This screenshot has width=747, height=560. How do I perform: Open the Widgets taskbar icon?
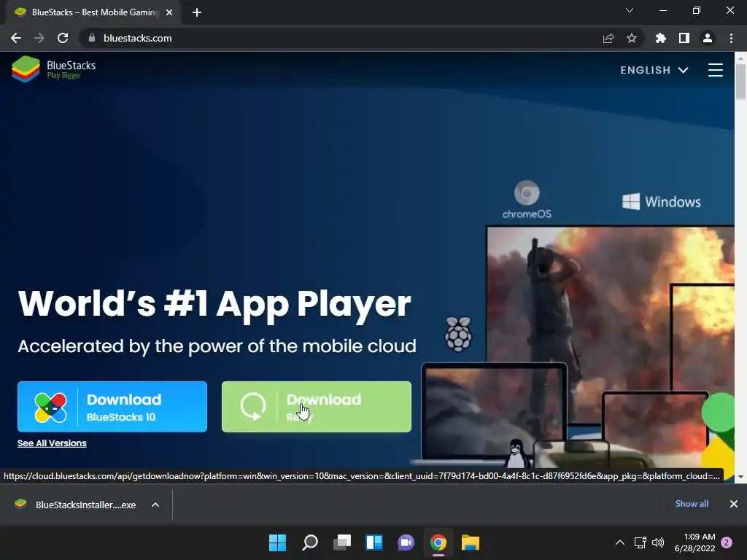[x=374, y=542]
